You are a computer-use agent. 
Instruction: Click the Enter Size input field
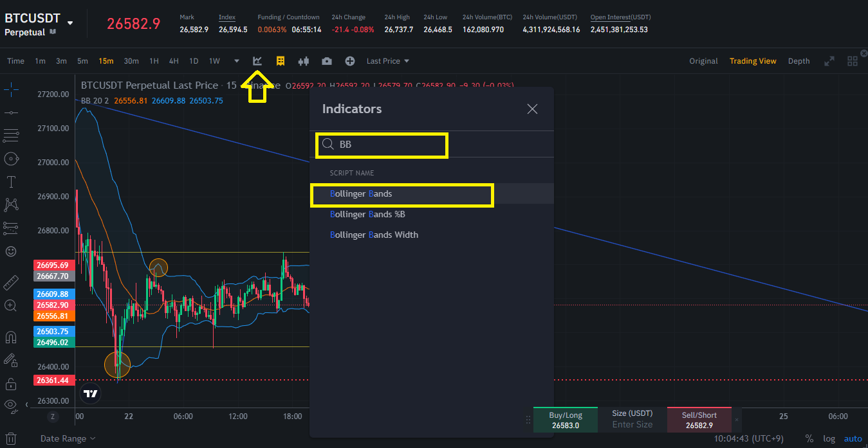coord(633,424)
